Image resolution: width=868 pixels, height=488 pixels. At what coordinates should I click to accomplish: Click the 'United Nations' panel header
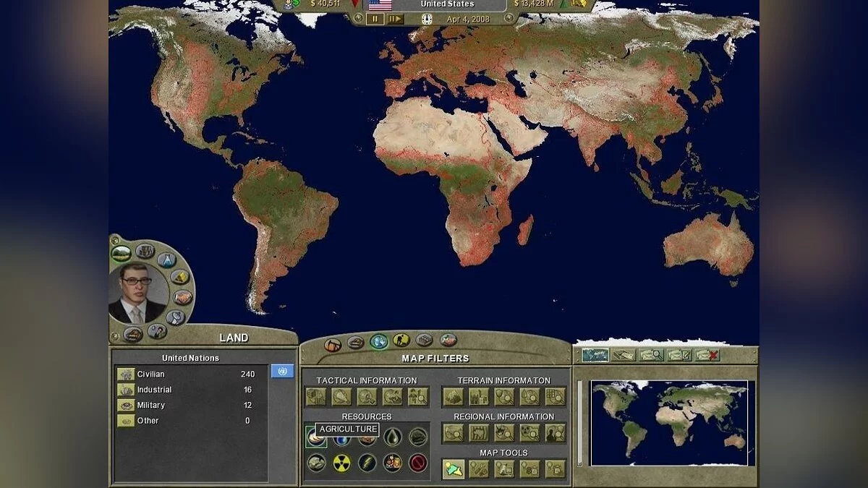[190, 358]
